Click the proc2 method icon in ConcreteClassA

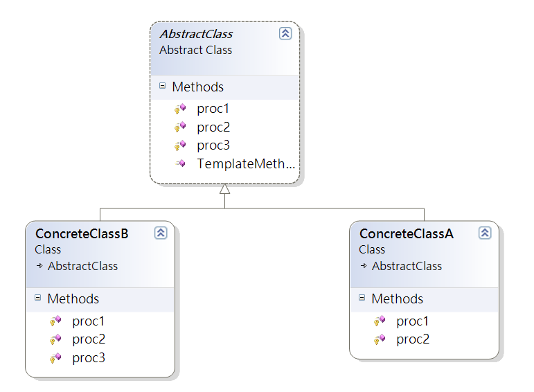(380, 339)
